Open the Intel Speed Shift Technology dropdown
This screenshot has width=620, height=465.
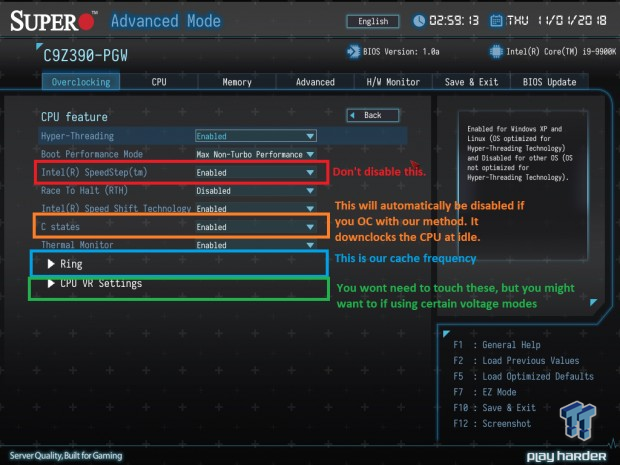point(256,208)
